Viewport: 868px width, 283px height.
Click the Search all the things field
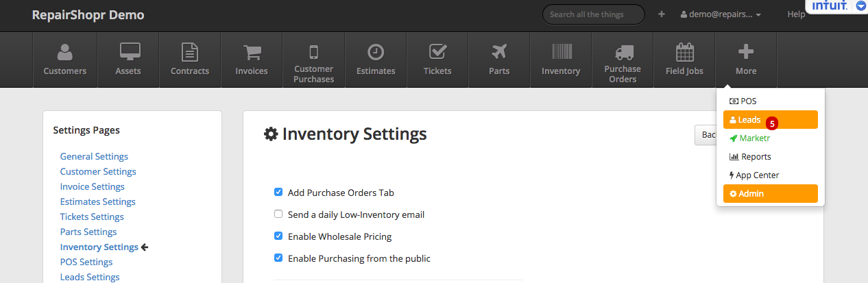click(594, 14)
